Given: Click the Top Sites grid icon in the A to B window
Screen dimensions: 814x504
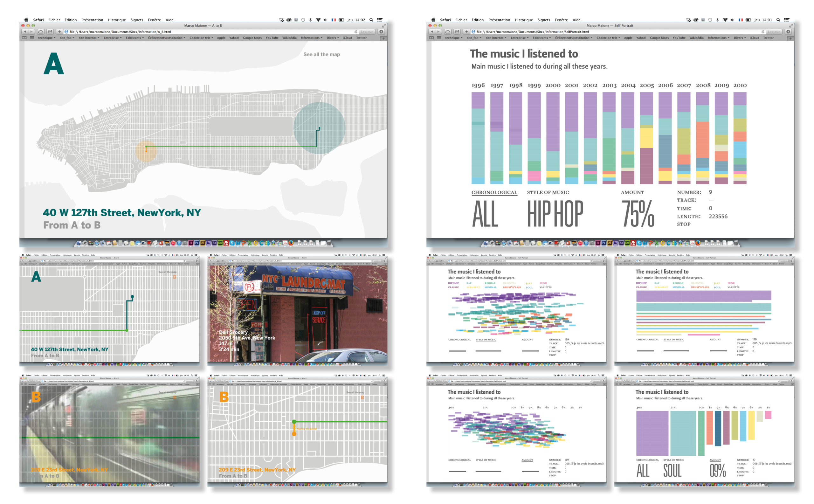Looking at the screenshot, I should [32, 38].
